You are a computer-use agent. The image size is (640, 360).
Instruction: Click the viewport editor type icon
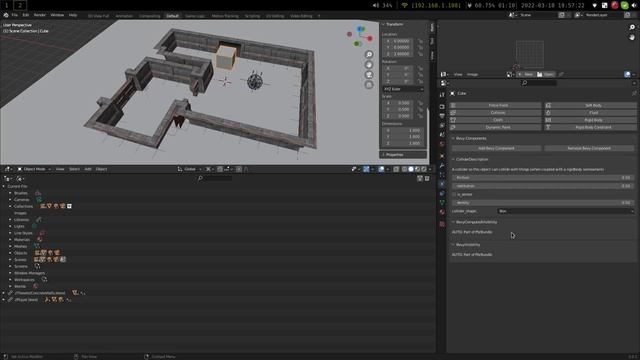coord(7,169)
